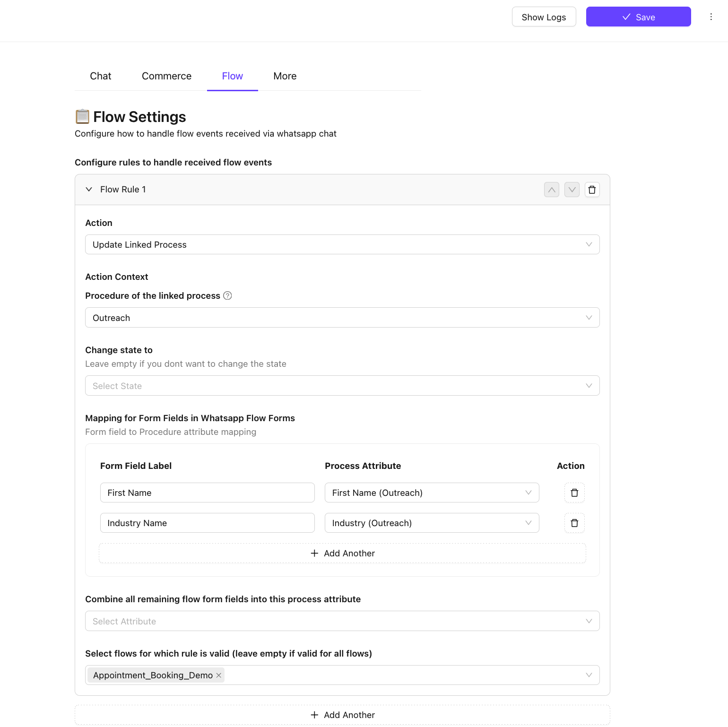Click the Show Logs button

[x=544, y=17]
